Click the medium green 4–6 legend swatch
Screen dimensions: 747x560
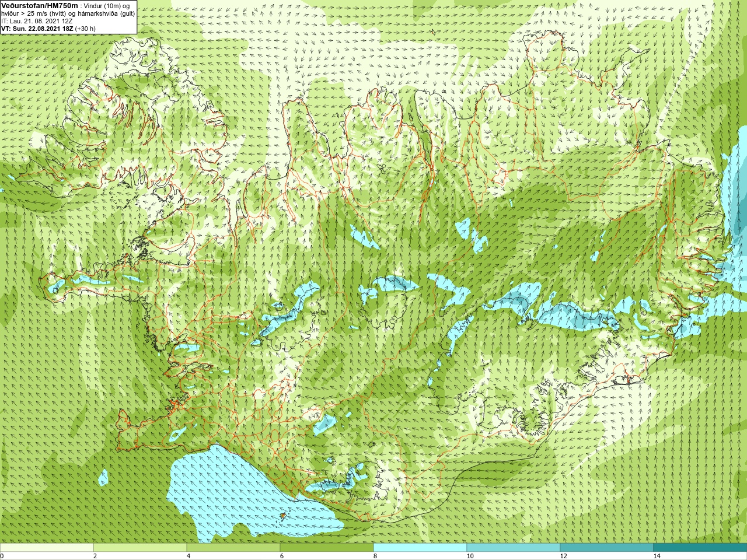tap(233, 548)
